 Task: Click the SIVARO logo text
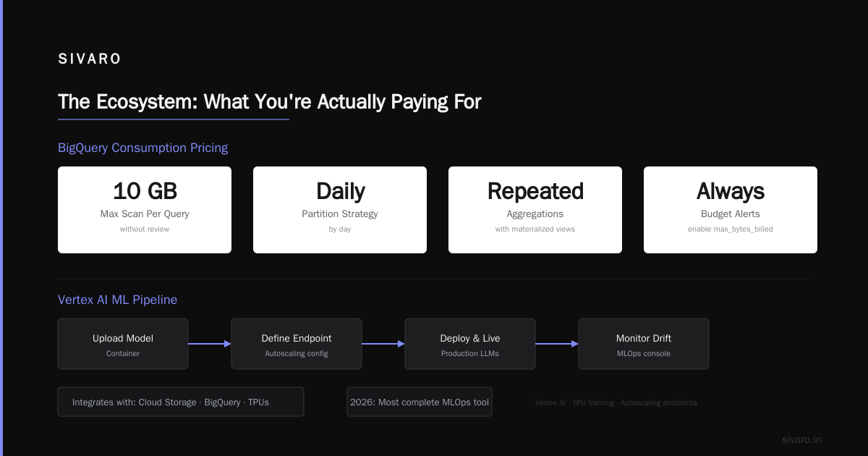(90, 59)
